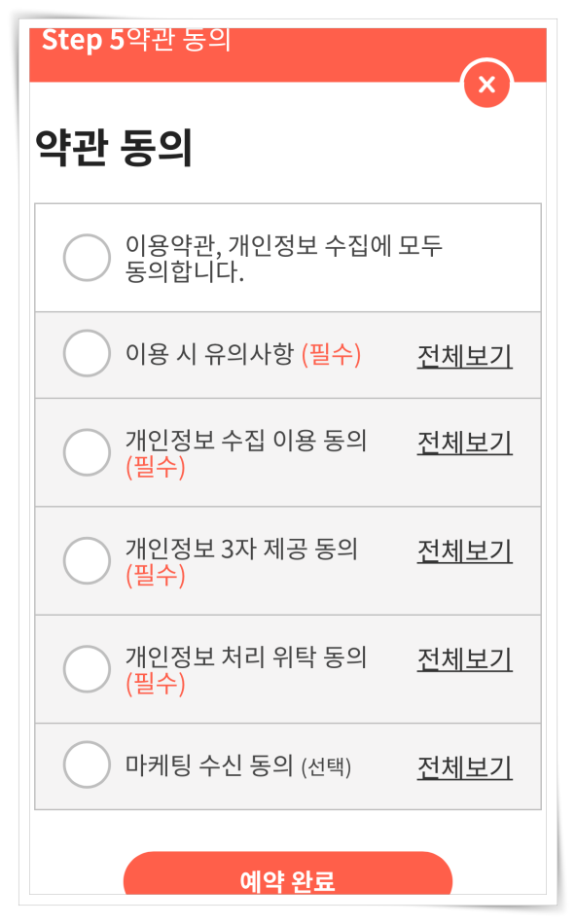
Task: Click the 예약 완료 button
Action: [x=288, y=873]
